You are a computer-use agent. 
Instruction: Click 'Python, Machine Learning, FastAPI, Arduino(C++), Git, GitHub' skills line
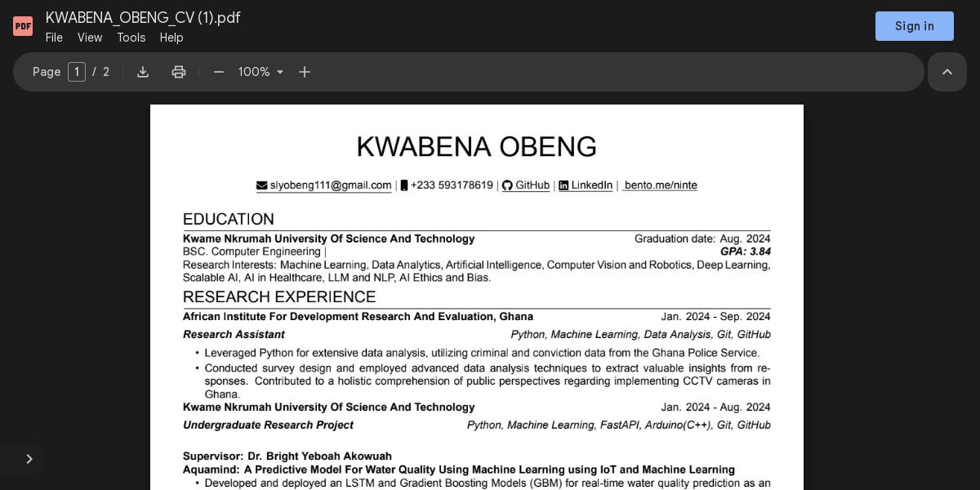click(x=619, y=425)
